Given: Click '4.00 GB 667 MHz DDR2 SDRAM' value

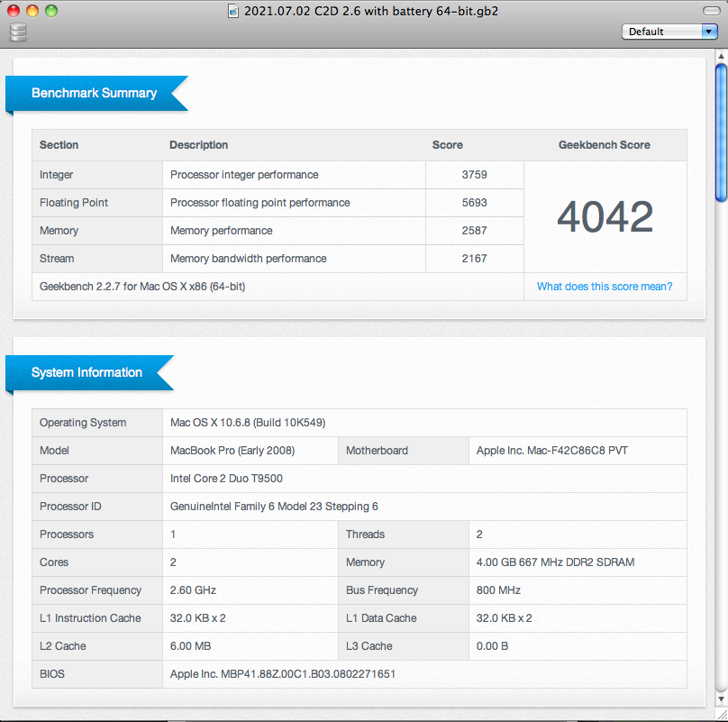Looking at the screenshot, I should pyautogui.click(x=555, y=562).
